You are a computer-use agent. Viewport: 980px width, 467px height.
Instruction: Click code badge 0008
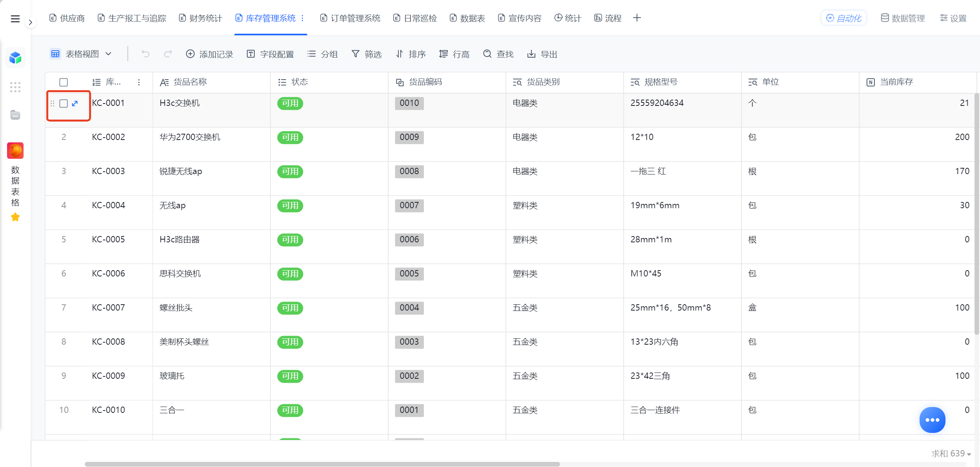(x=409, y=171)
